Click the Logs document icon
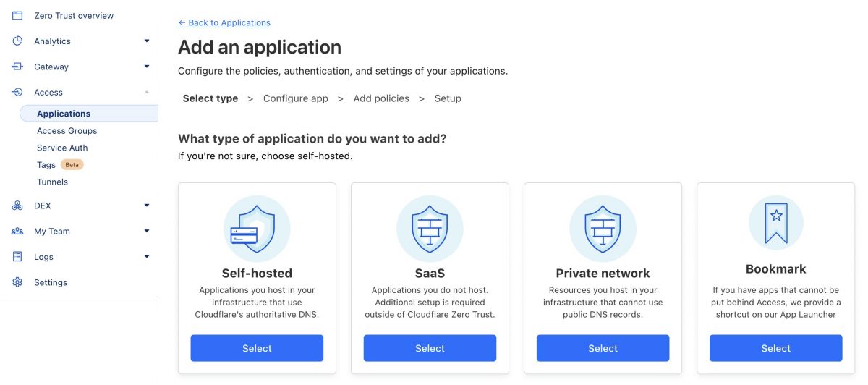 click(x=17, y=257)
